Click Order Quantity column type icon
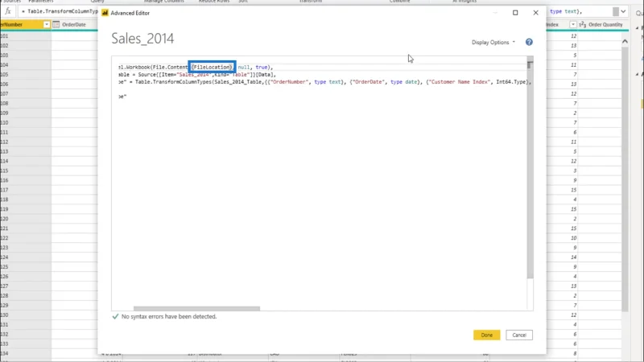Screen dimensions: 644x362 click(x=582, y=25)
